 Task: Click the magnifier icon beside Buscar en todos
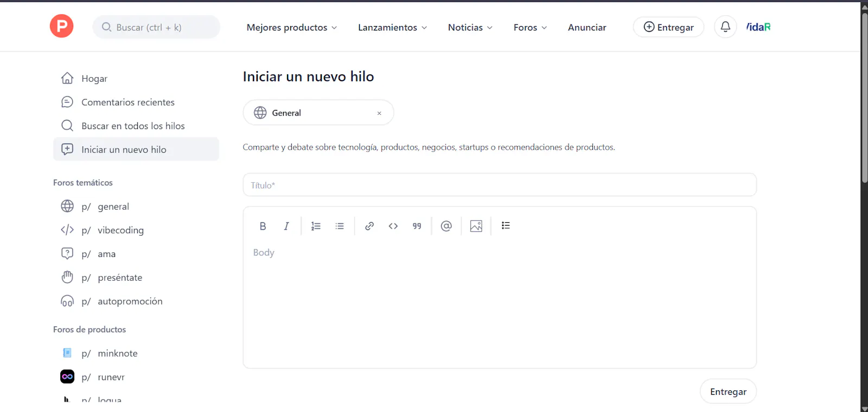(x=67, y=126)
